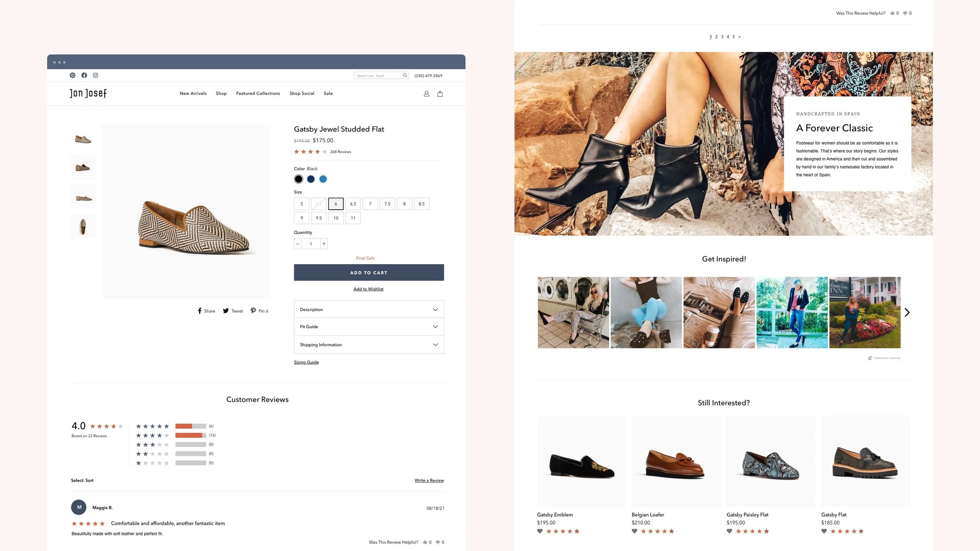Open the shopping bag cart icon

(440, 94)
